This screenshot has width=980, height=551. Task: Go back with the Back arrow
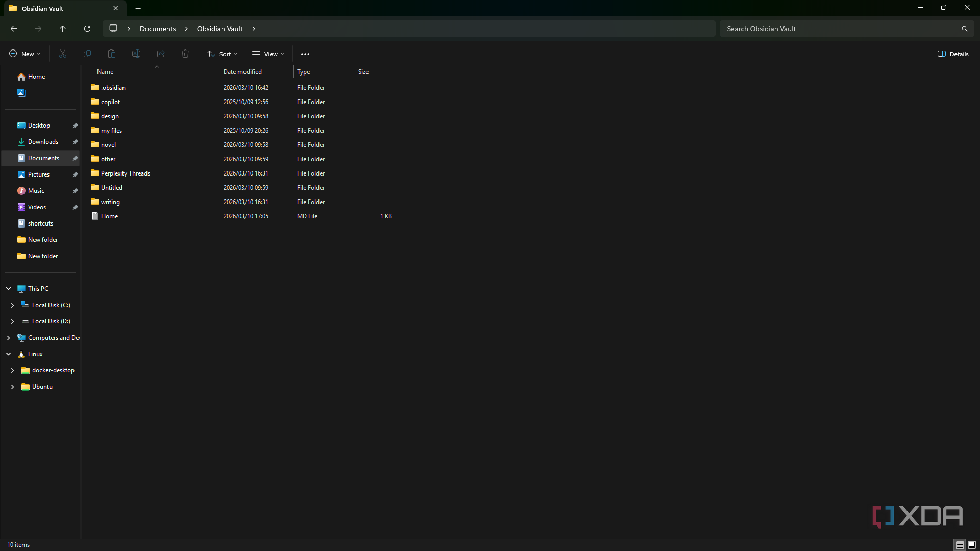(x=14, y=29)
